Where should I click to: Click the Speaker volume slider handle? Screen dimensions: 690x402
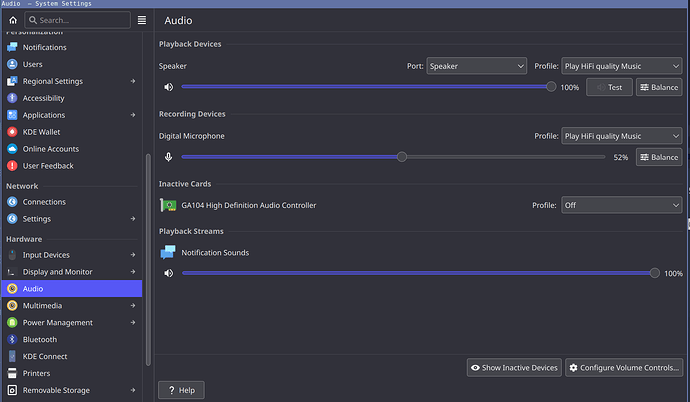(x=551, y=87)
